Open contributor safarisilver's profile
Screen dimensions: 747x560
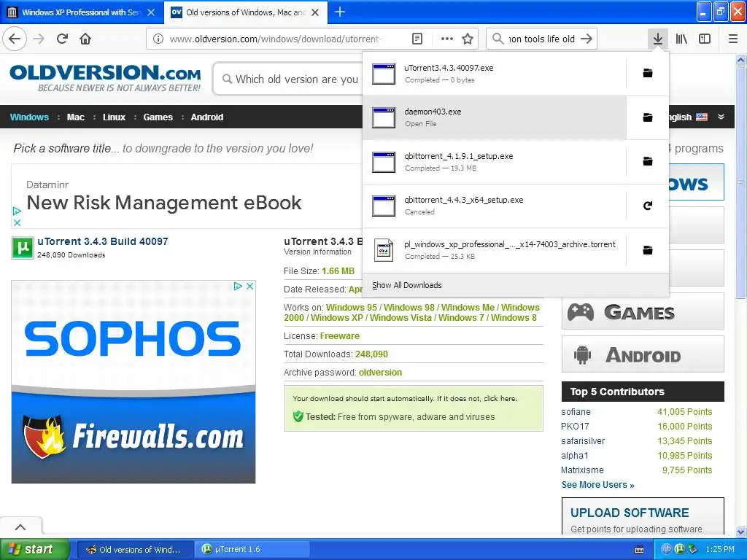pyautogui.click(x=583, y=441)
